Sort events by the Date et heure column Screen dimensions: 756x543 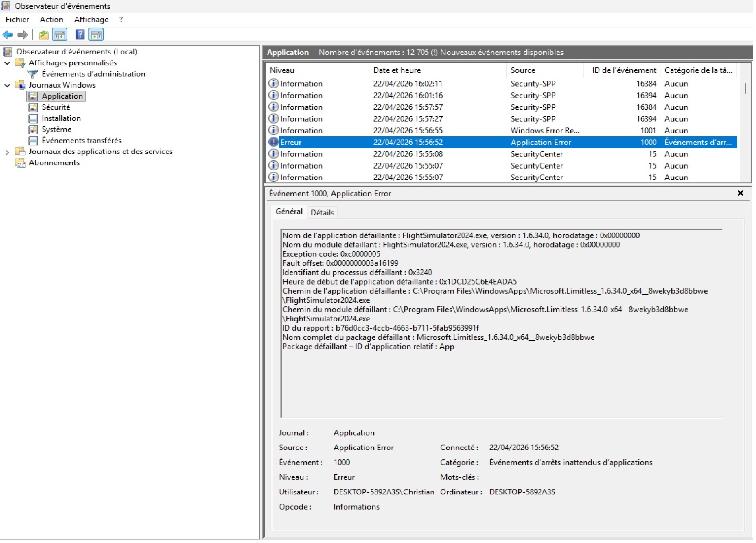[x=398, y=71]
